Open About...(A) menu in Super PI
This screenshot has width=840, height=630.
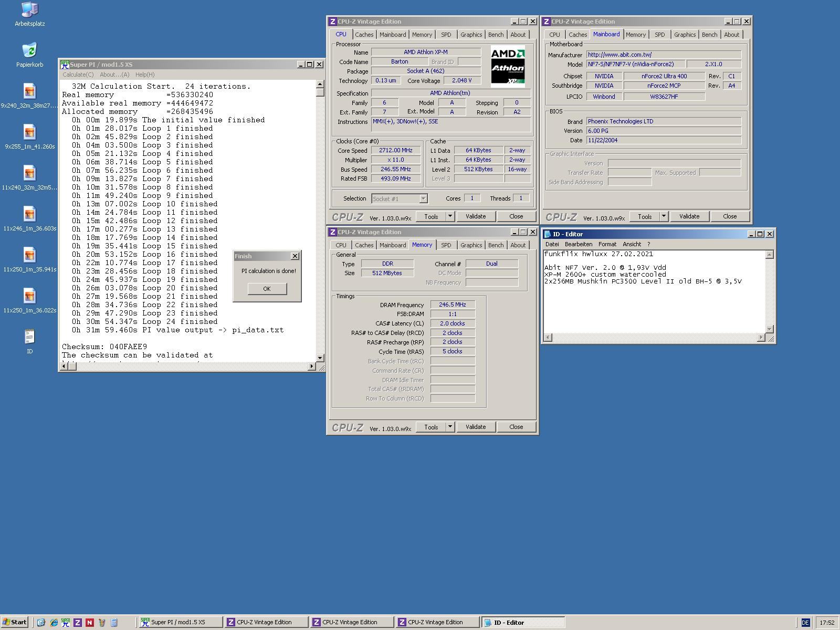tap(114, 75)
